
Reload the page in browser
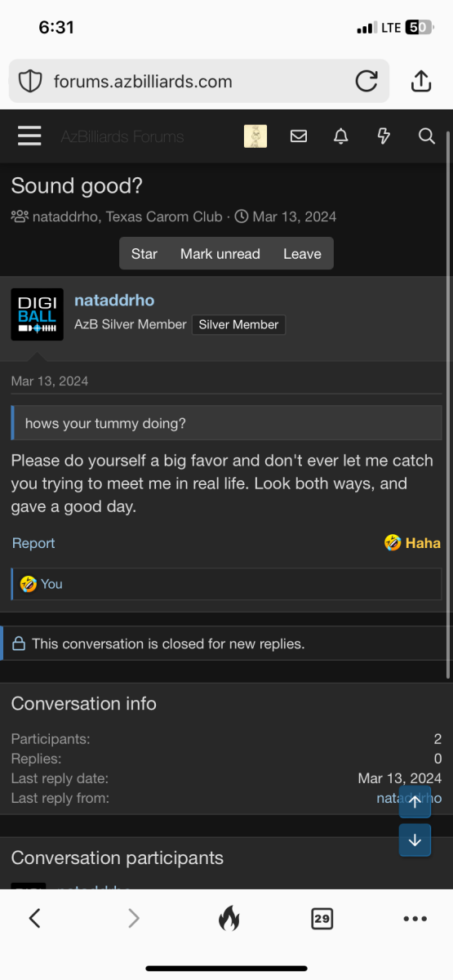pyautogui.click(x=366, y=81)
